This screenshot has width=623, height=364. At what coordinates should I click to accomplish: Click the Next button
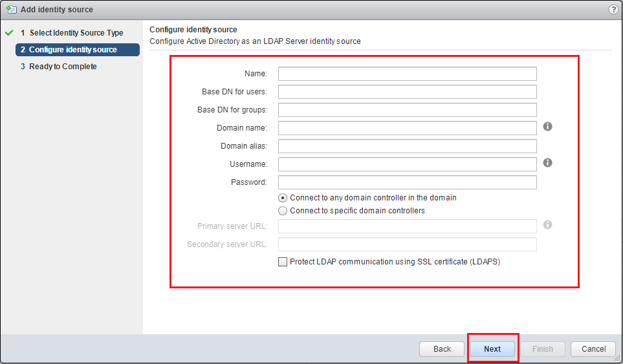(x=492, y=349)
